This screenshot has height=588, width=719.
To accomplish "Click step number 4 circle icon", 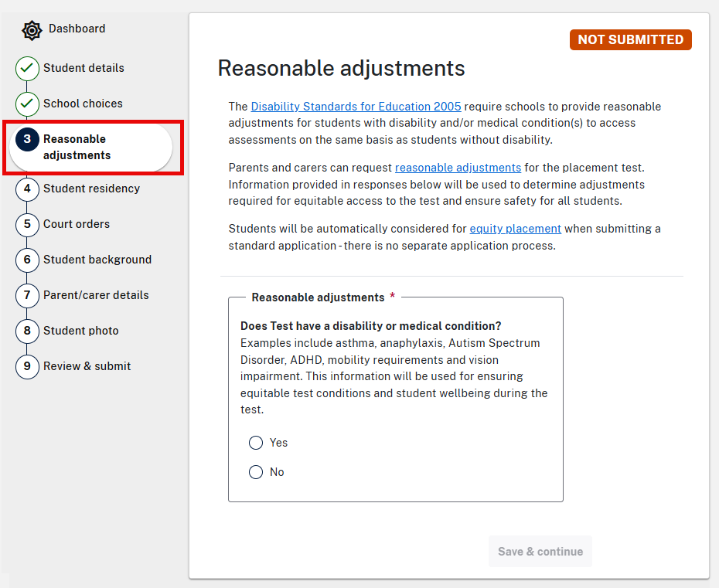I will pos(27,189).
